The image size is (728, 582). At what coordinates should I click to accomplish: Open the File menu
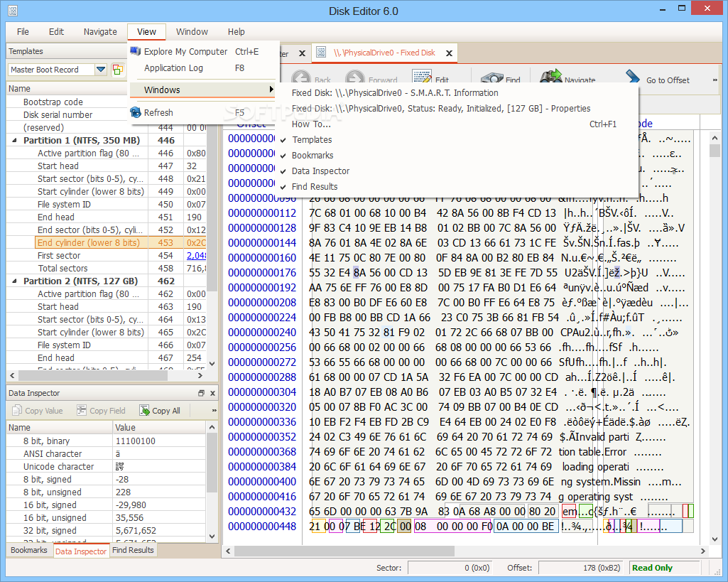click(x=23, y=31)
